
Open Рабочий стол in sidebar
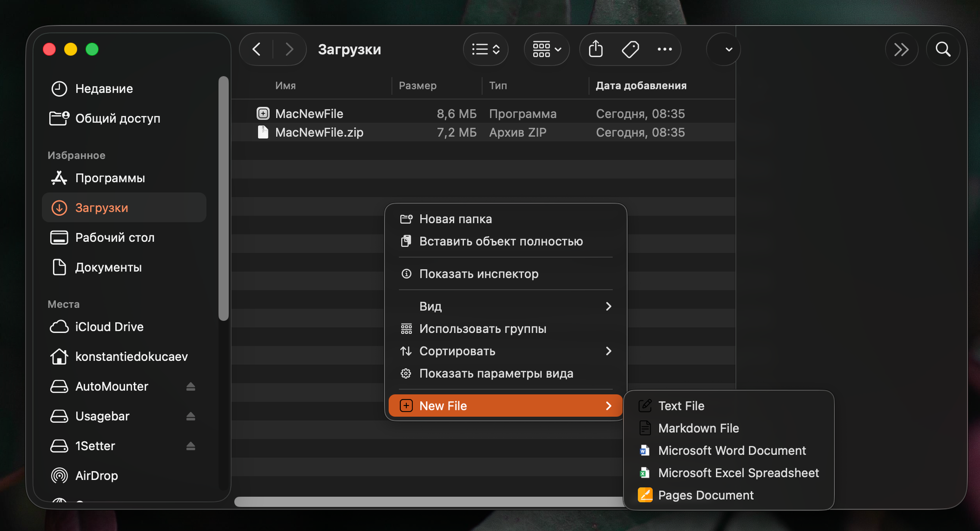[115, 238]
